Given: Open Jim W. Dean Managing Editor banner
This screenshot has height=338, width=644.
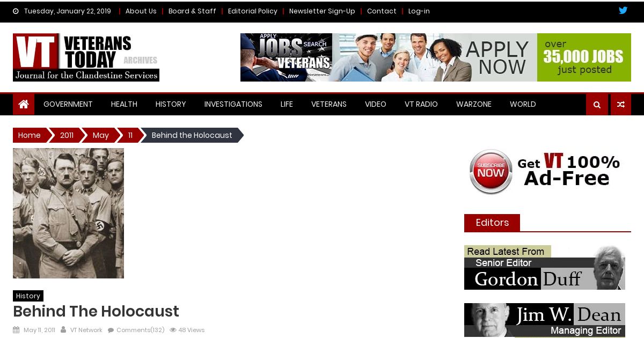Looking at the screenshot, I should [545, 320].
